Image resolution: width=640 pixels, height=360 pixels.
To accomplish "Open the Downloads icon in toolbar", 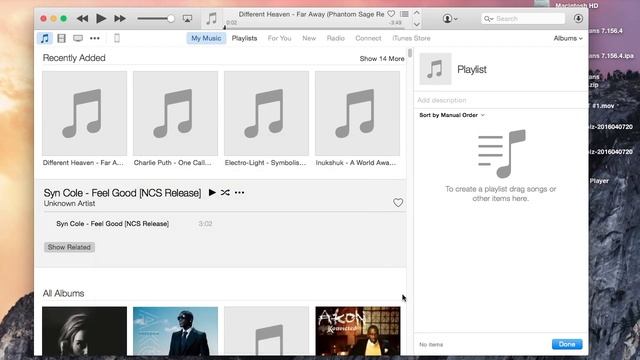I will pyautogui.click(x=578, y=18).
